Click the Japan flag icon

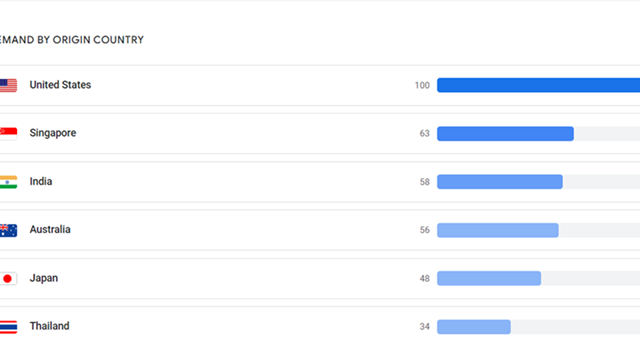pos(8,278)
